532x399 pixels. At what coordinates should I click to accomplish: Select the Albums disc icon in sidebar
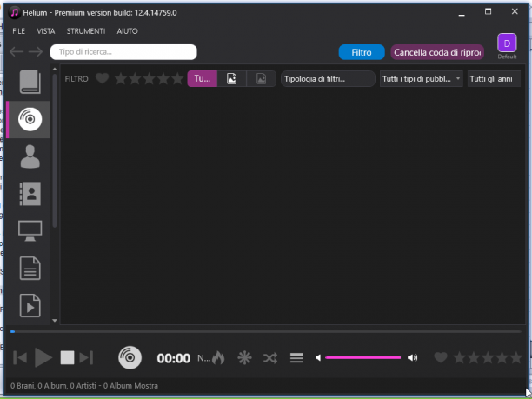30,119
